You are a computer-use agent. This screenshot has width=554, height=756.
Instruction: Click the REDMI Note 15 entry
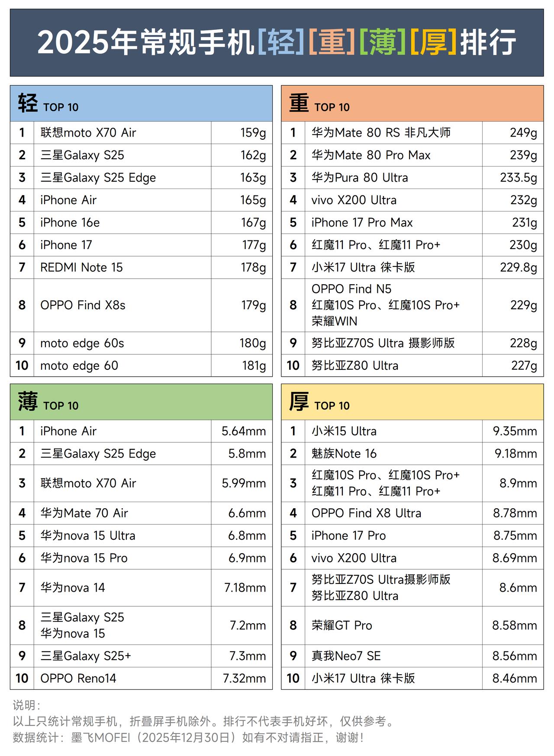[81, 268]
